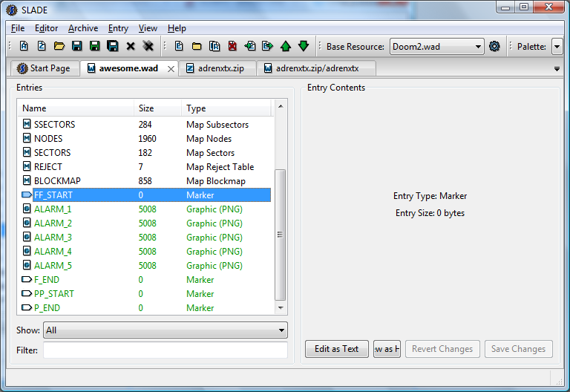Move entry down with green arrow
Viewport: 570px width, 392px height.
303,46
